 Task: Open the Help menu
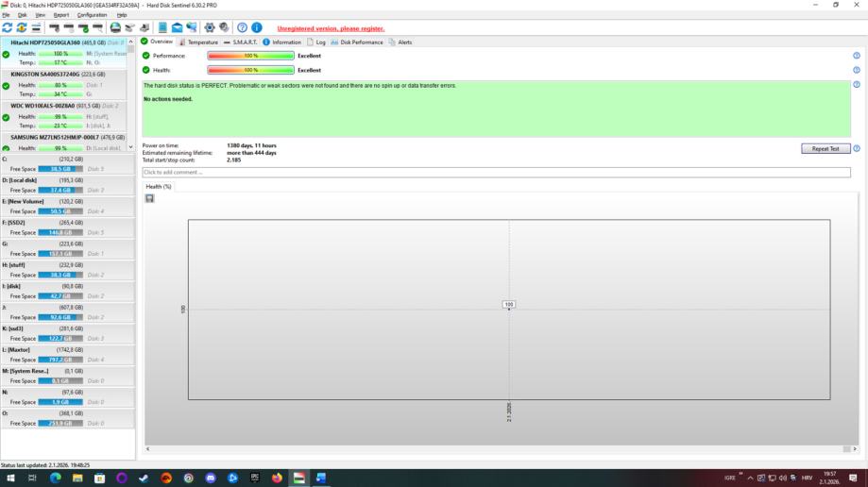[122, 15]
